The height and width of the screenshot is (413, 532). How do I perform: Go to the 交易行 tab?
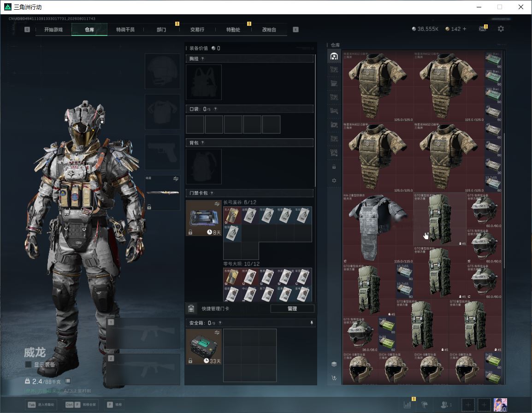coord(197,29)
